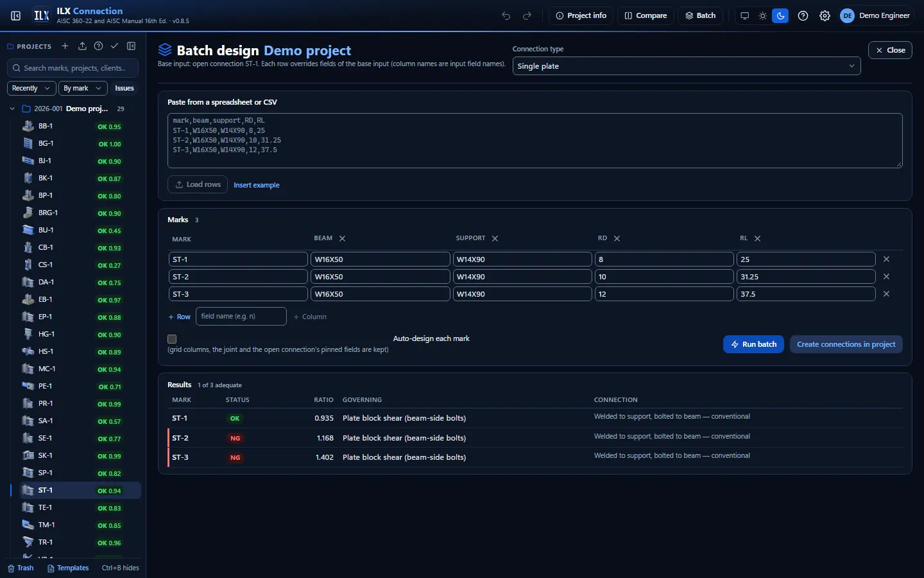Open help from top bar question icon

803,15
